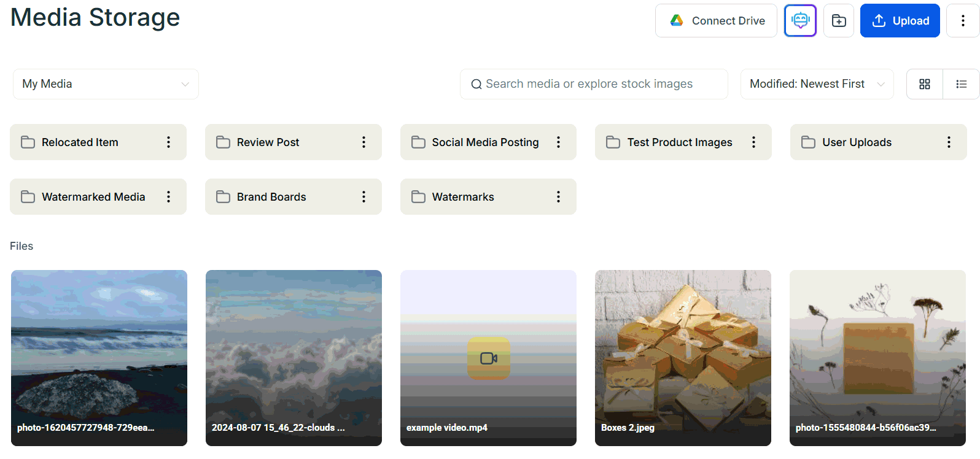This screenshot has width=980, height=459.
Task: Click the search media input field
Action: click(594, 84)
